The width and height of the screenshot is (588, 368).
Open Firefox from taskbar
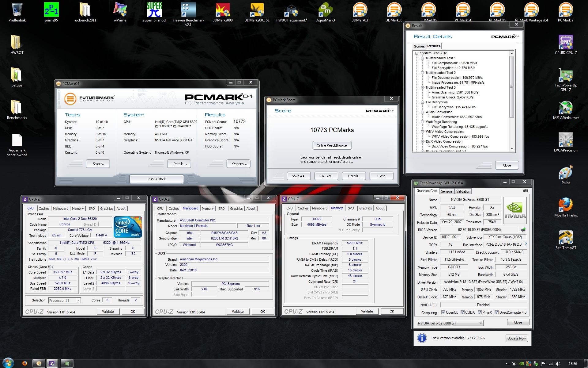tap(24, 363)
